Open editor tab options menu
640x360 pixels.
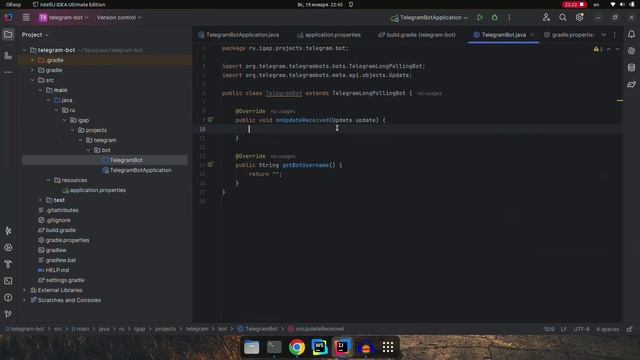[615, 35]
